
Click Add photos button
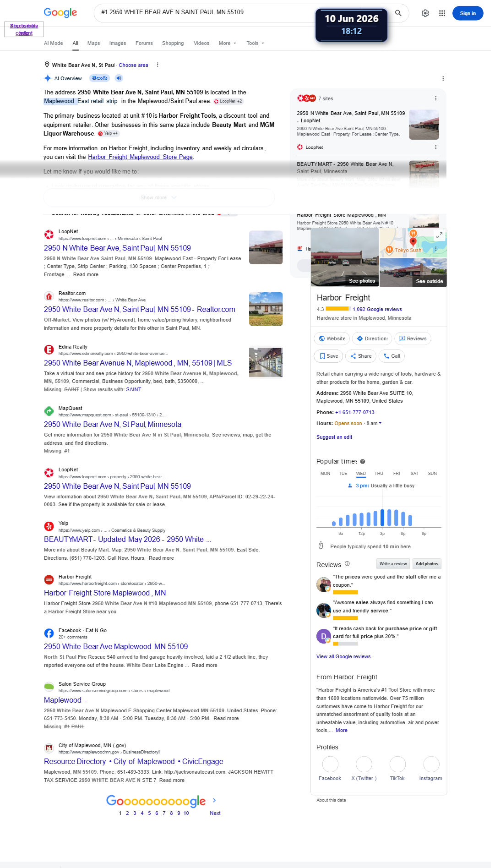click(x=427, y=564)
